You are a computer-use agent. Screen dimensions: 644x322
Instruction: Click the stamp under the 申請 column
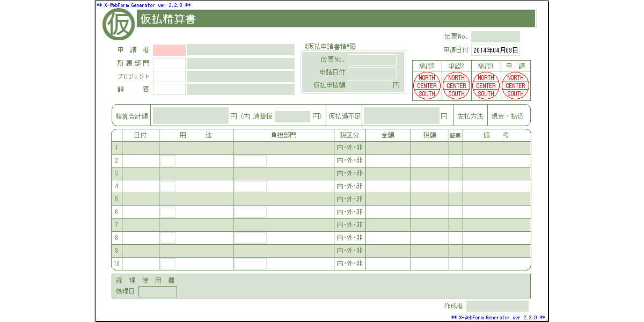[515, 86]
